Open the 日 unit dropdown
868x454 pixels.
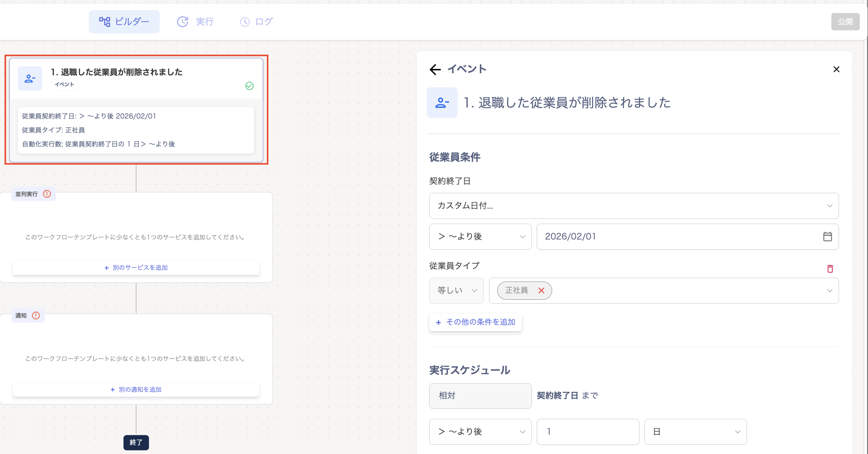[x=695, y=432]
